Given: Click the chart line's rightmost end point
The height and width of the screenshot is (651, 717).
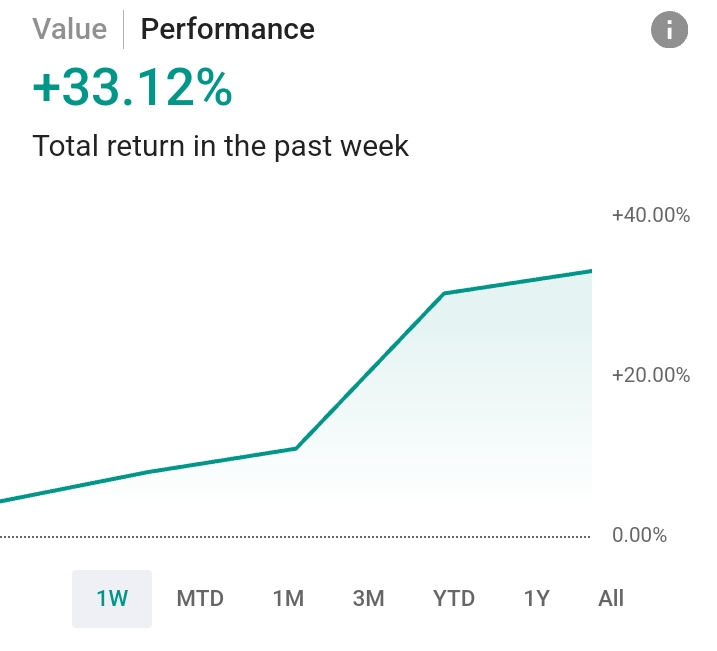Looking at the screenshot, I should tap(591, 271).
